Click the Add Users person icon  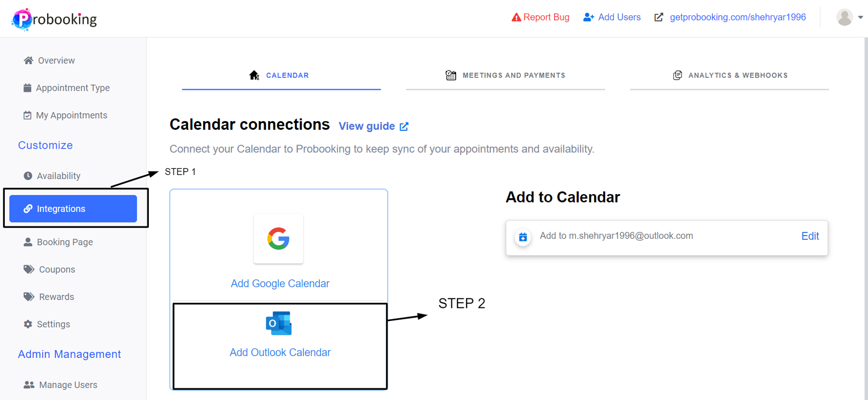tap(589, 17)
